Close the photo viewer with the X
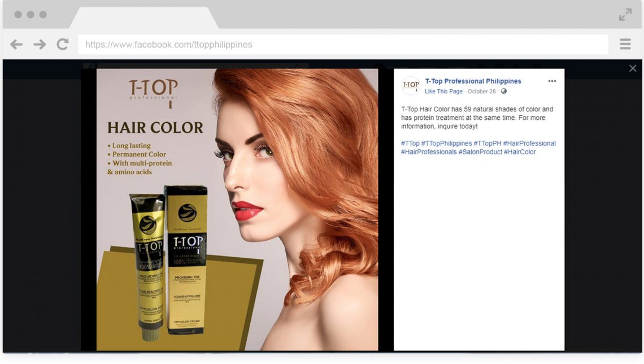Image resolution: width=644 pixels, height=364 pixels. pyautogui.click(x=633, y=68)
